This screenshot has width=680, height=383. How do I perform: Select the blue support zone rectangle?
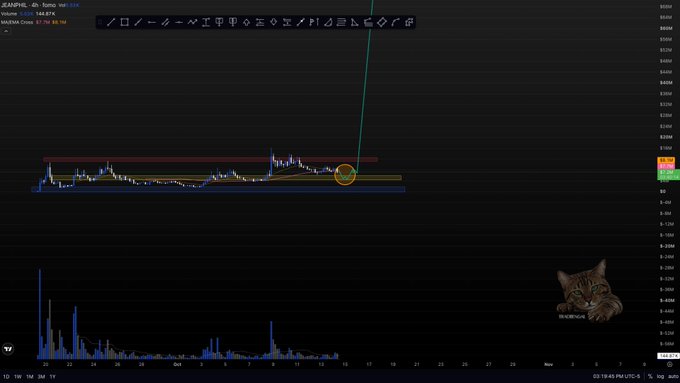[219, 189]
